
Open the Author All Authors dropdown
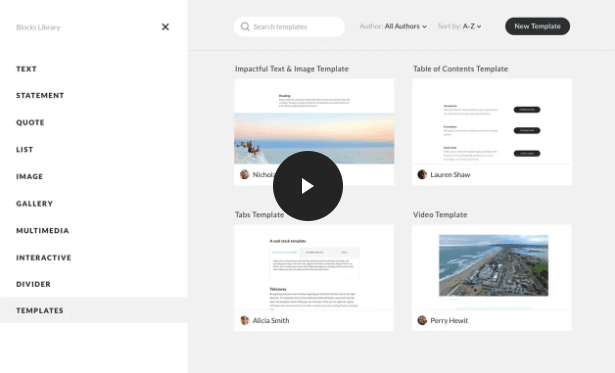393,26
